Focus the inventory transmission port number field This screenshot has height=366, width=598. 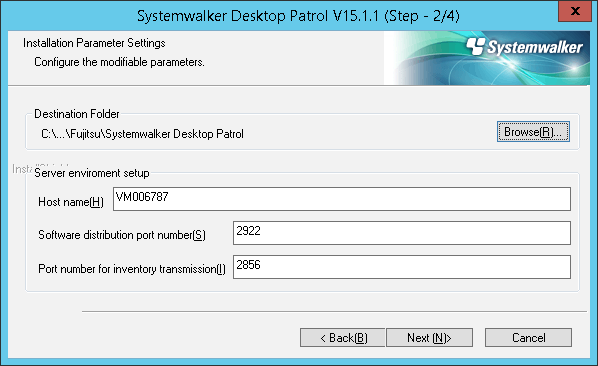(402, 267)
